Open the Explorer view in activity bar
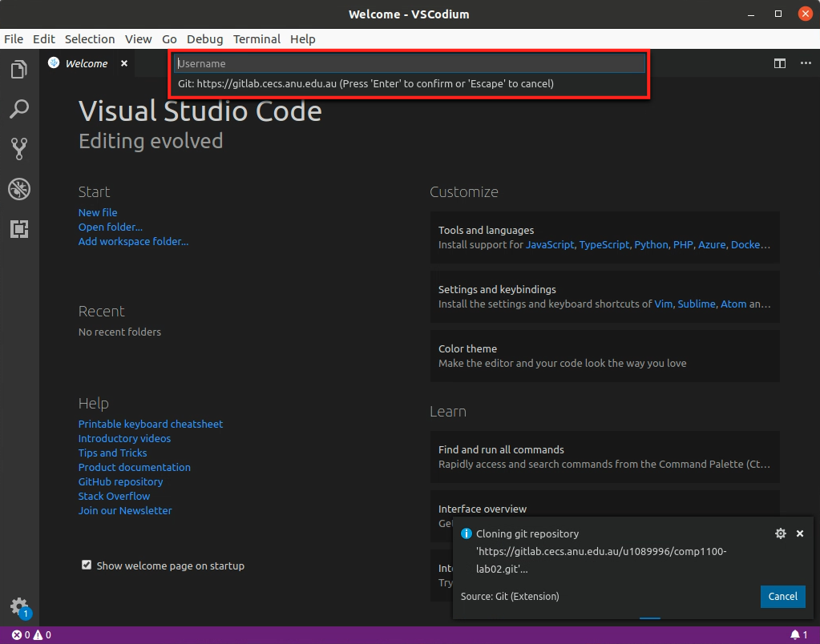This screenshot has width=820, height=644. [19, 69]
